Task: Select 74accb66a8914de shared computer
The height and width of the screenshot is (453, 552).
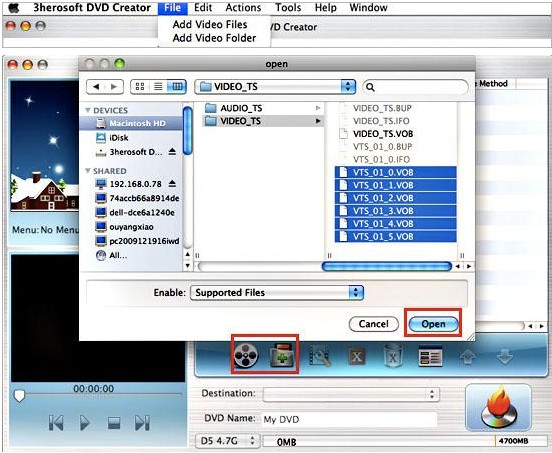Action: click(131, 198)
